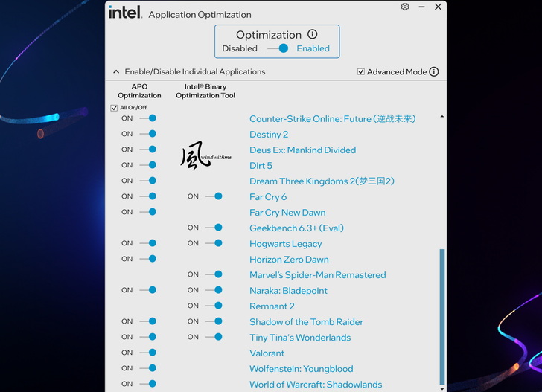This screenshot has width=542, height=392.
Task: Uncheck the All On/Off checkbox
Action: [114, 108]
